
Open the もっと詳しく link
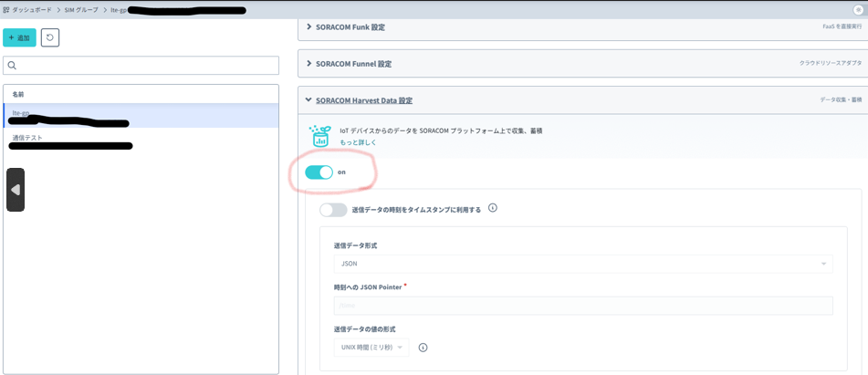click(x=358, y=142)
